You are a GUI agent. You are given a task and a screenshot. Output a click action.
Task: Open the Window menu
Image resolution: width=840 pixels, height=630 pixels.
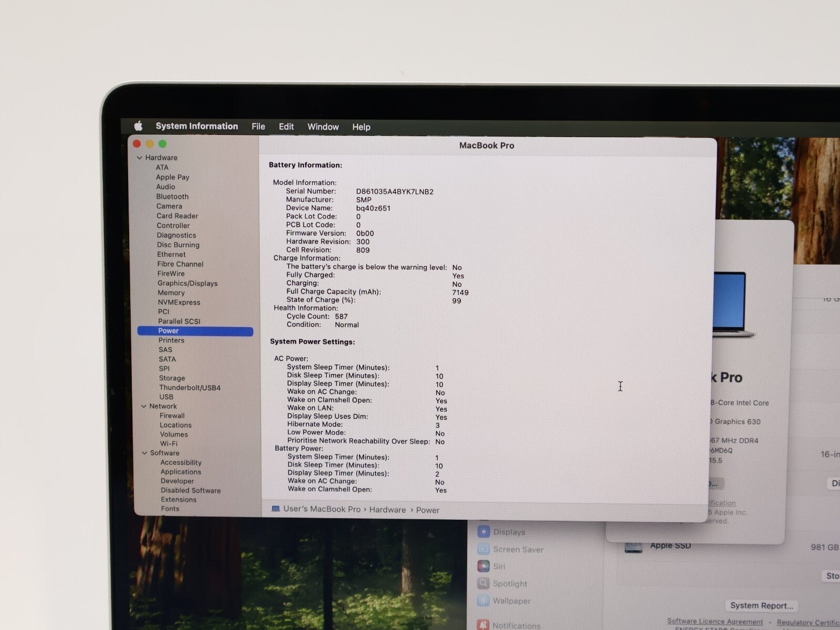tap(323, 127)
